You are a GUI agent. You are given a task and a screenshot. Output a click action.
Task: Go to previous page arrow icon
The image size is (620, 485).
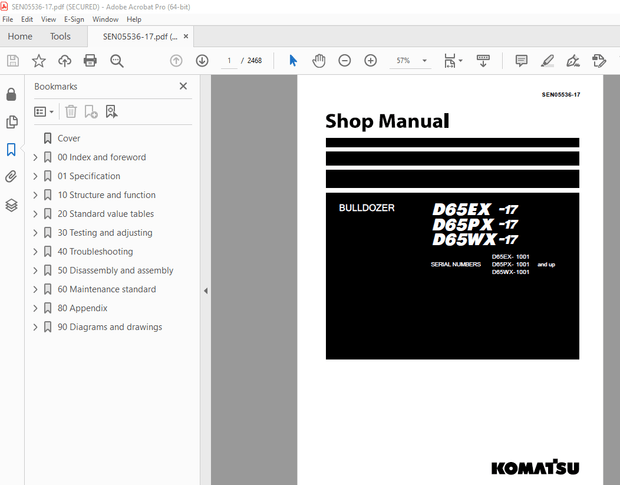[x=176, y=60]
